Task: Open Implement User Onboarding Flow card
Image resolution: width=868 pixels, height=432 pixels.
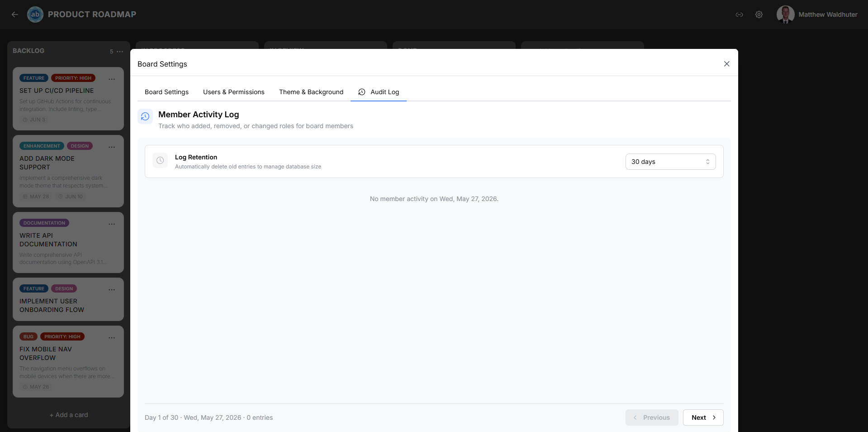Action: (x=68, y=299)
